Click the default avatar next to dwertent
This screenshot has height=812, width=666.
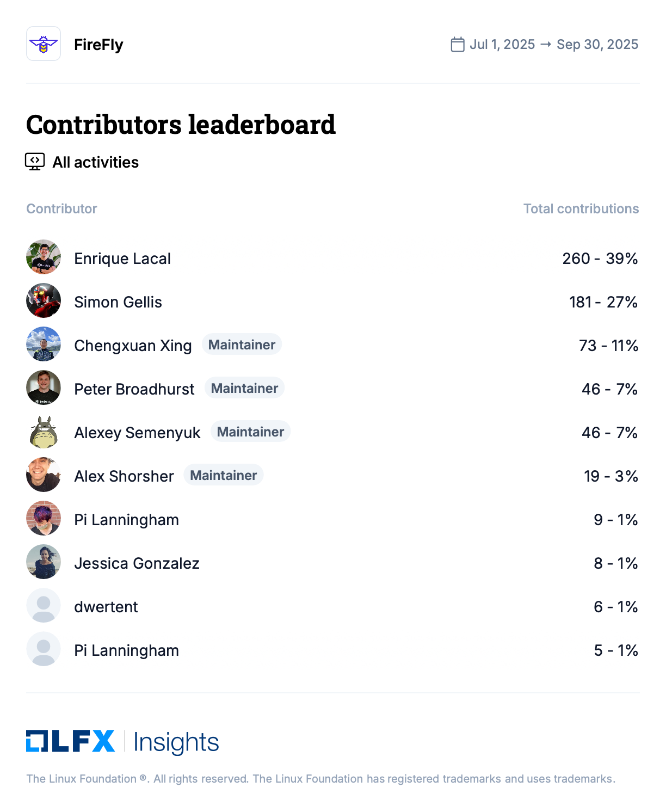pos(44,605)
